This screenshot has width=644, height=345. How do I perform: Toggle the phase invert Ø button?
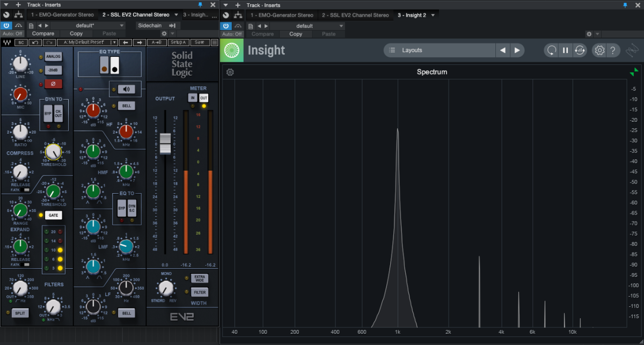(x=54, y=84)
